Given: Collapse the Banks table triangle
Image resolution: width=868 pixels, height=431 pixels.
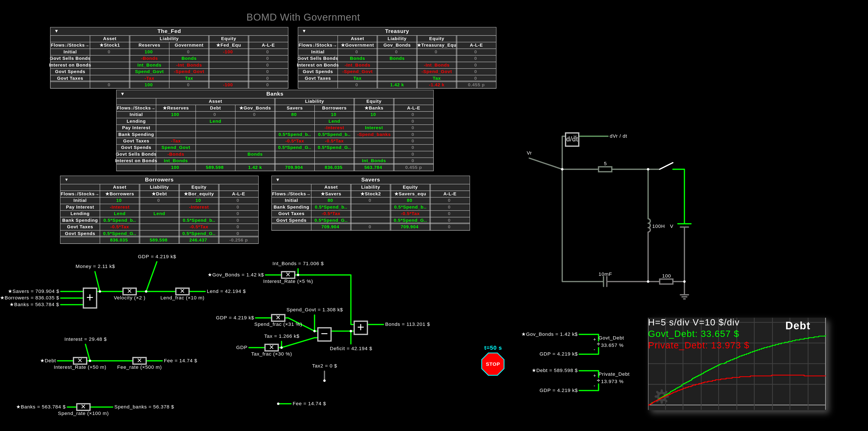Looking at the screenshot, I should tap(123, 94).
